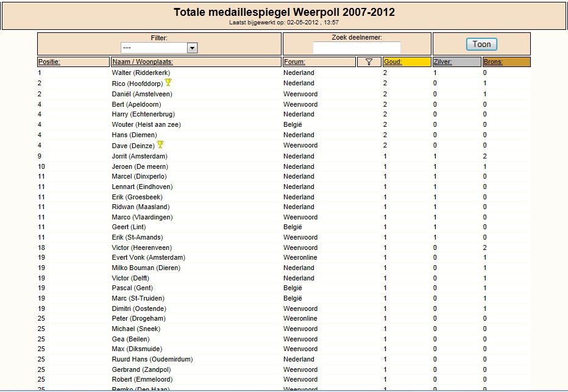Click the Brons value 2 in Victor (Heerenveen)'s row

click(x=485, y=248)
